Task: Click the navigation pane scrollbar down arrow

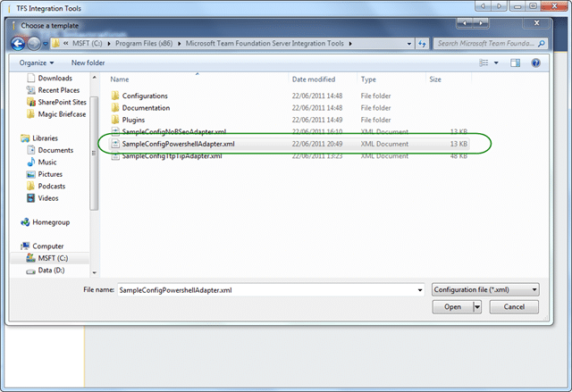Action: (95, 272)
